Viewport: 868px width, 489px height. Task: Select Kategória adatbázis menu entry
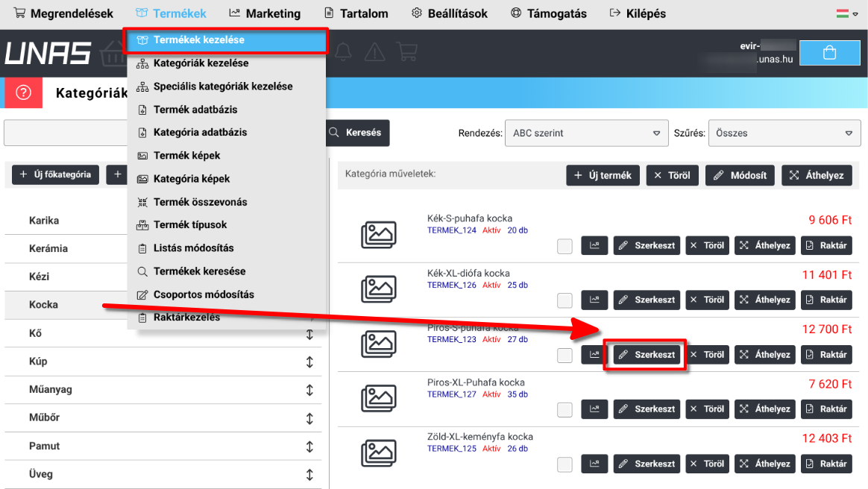coord(226,132)
